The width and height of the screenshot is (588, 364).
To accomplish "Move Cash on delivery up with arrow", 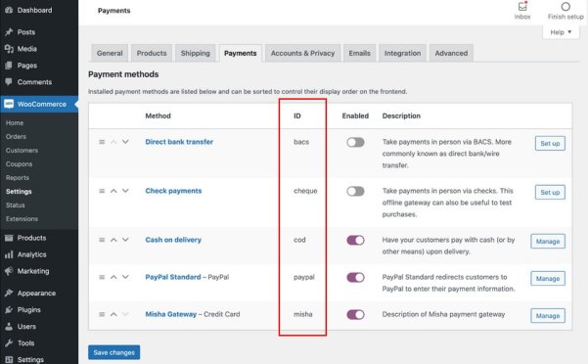I will pyautogui.click(x=113, y=240).
